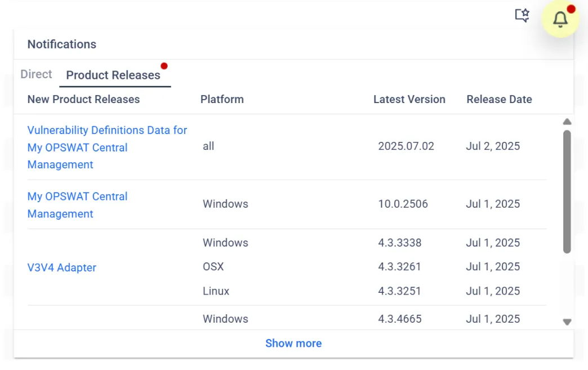Click the notifications list scrollbar thumb
Screen dimensions: 588x370
[x=567, y=191]
